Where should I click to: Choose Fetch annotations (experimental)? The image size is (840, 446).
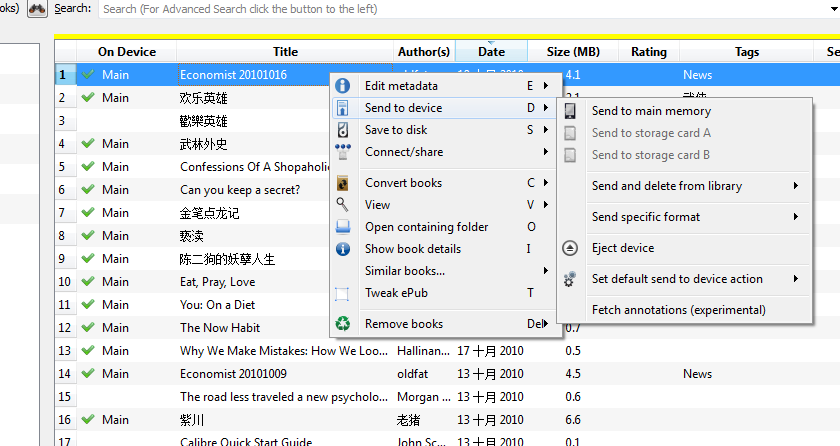point(685,309)
